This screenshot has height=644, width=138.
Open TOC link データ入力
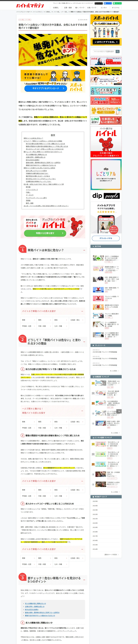[x=30, y=195]
